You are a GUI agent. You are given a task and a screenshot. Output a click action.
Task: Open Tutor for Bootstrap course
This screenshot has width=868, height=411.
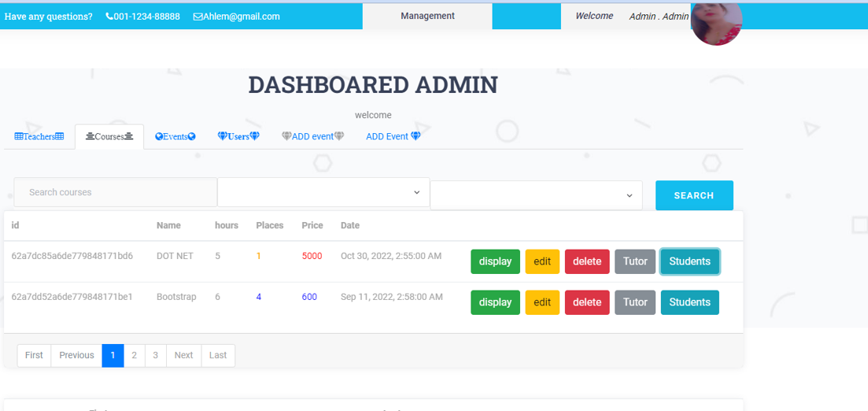(x=635, y=302)
